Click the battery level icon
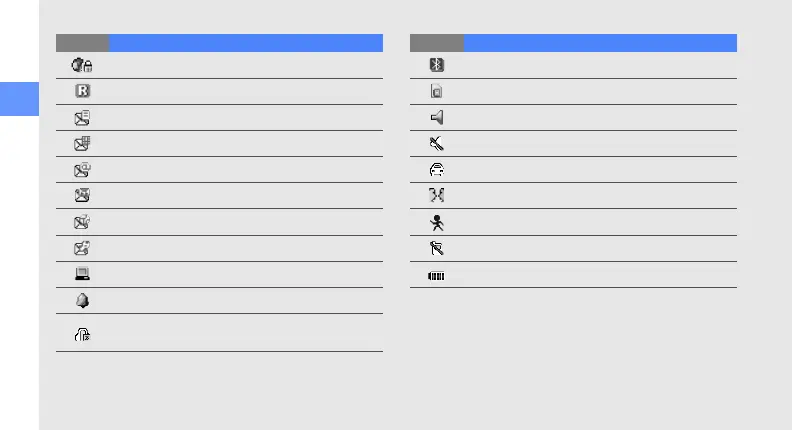 tap(437, 276)
